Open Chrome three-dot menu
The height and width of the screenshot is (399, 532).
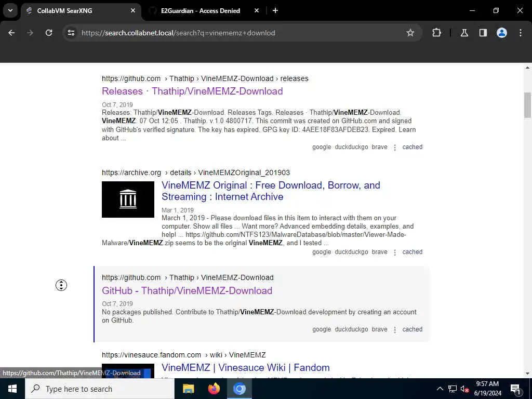(520, 33)
